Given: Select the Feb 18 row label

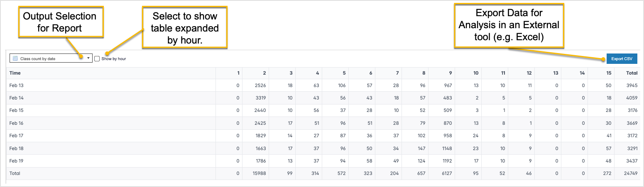Looking at the screenshot, I should [16, 148].
